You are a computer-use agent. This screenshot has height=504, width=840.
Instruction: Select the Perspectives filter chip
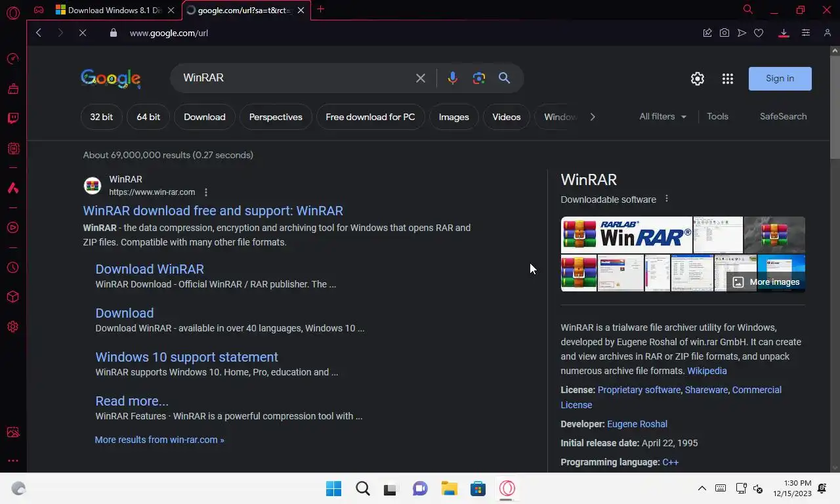coord(276,117)
